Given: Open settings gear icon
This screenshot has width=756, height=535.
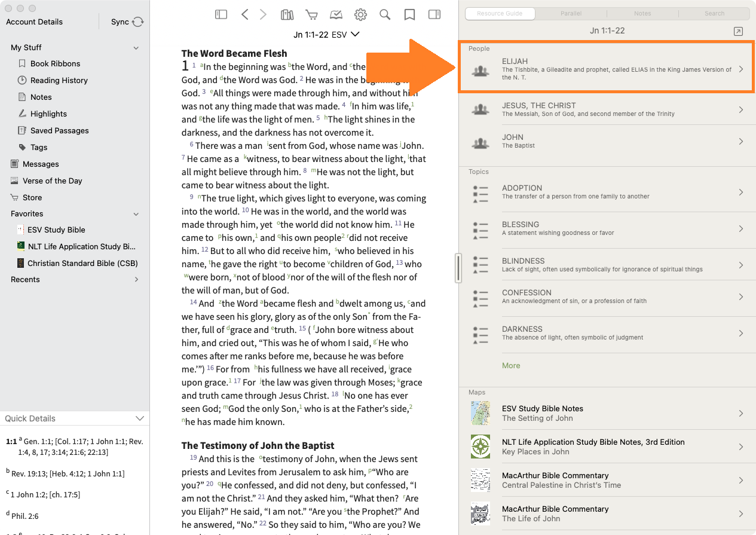Looking at the screenshot, I should [x=360, y=15].
